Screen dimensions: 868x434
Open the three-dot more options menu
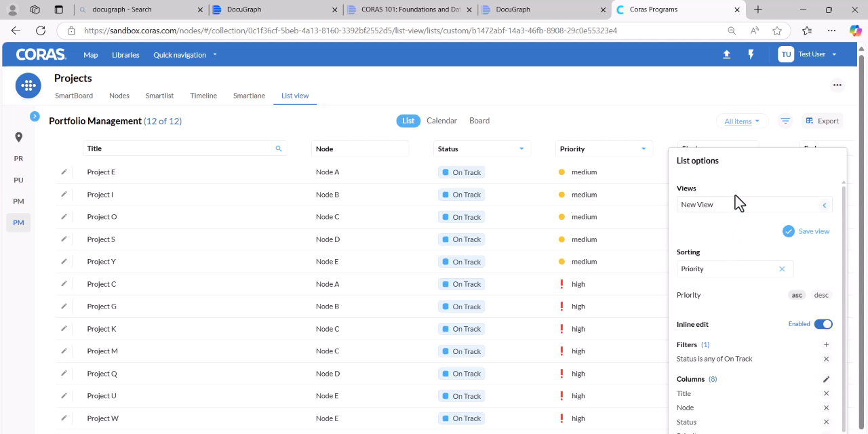[837, 85]
